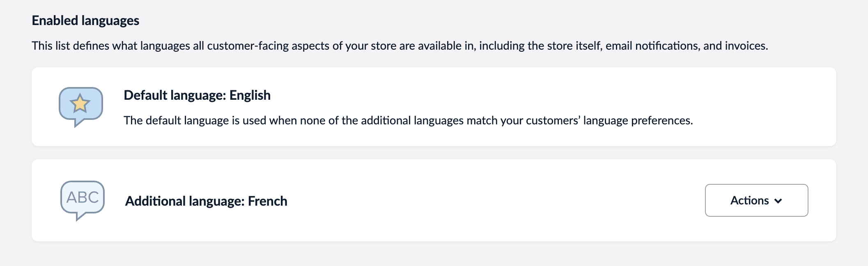Click the enabled languages description paragraph
Screen dimensions: 868x266
coord(400,45)
